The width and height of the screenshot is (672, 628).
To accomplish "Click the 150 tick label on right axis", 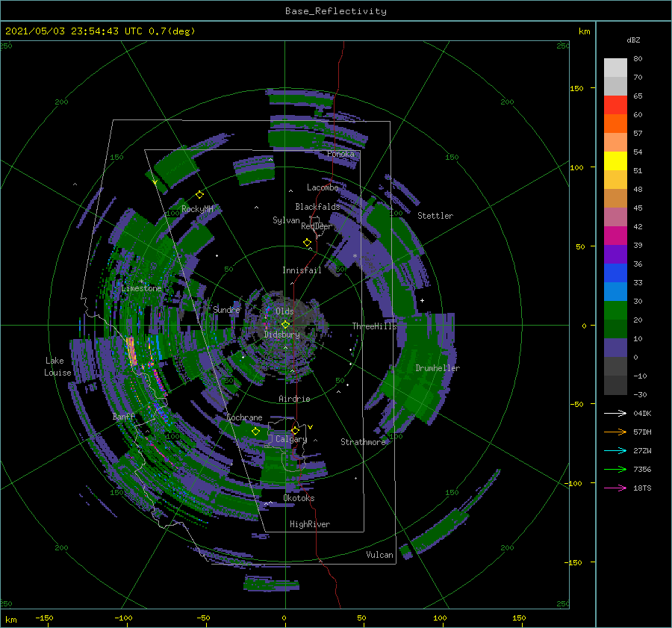I will click(577, 88).
